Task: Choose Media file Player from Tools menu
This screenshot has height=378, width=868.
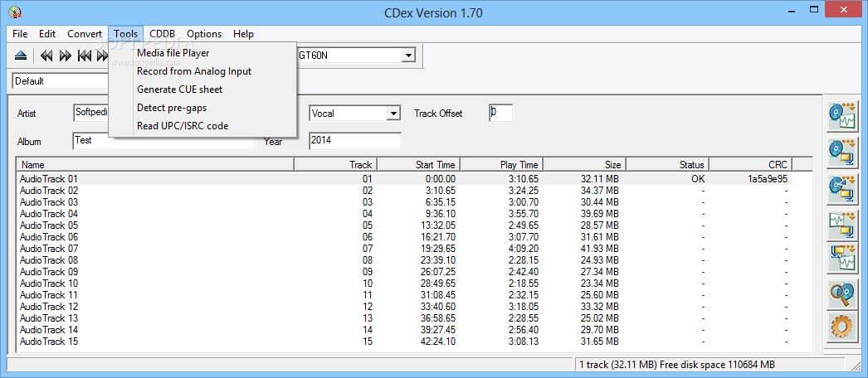Action: coord(203,53)
